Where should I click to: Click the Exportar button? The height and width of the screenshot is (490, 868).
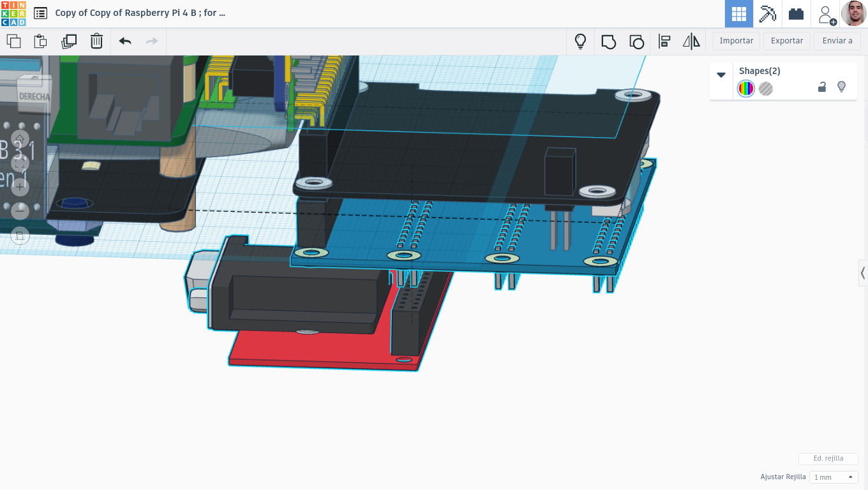click(x=787, y=41)
